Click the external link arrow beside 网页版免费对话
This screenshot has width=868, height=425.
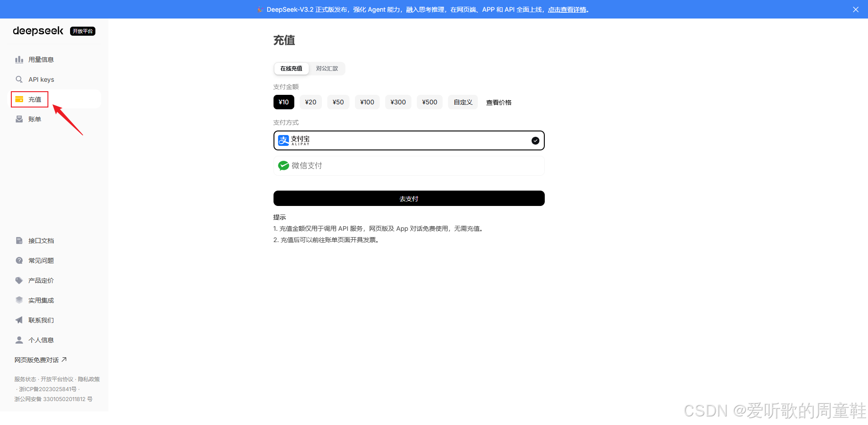click(x=64, y=360)
